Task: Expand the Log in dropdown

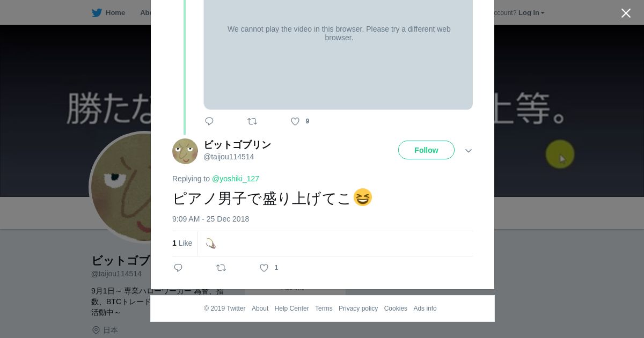Action: click(x=531, y=13)
